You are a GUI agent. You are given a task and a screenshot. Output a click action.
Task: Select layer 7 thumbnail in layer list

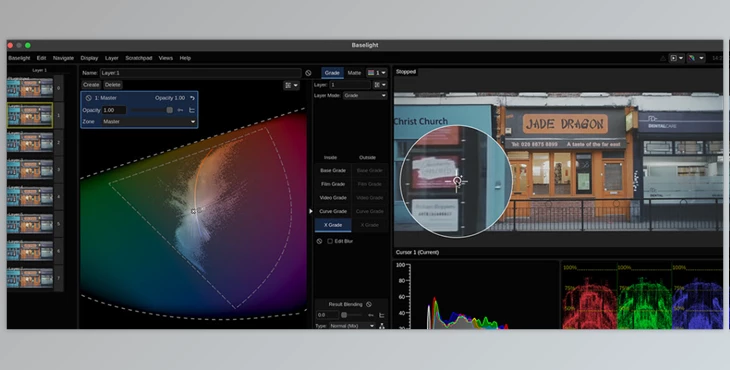(x=30, y=278)
